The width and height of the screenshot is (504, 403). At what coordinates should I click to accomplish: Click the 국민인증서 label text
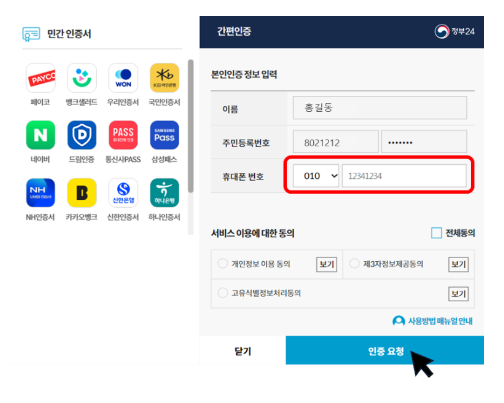[x=164, y=102]
